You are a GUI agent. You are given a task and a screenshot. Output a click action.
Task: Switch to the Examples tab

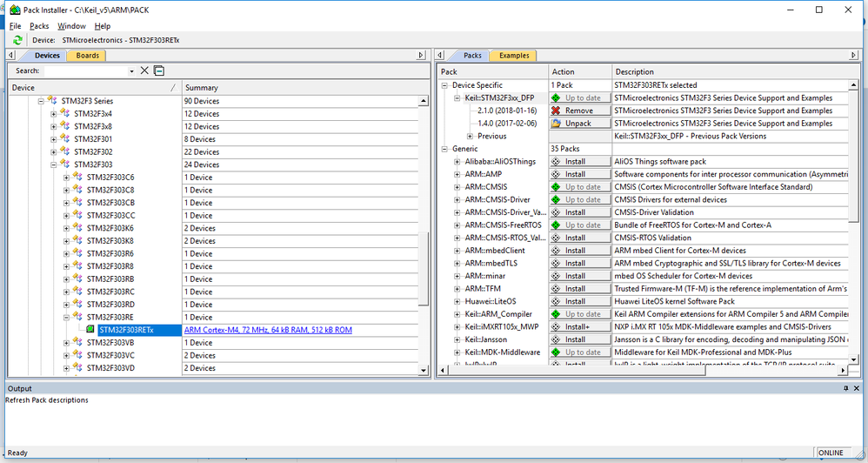point(514,56)
